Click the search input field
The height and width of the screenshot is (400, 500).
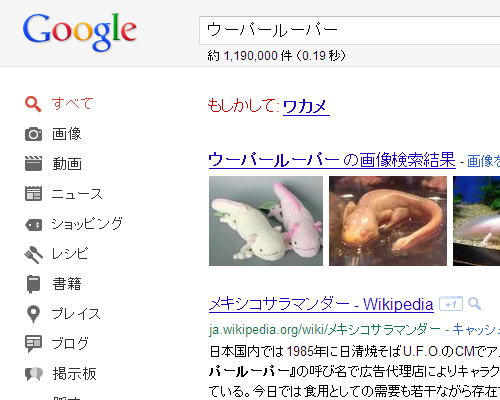coord(350,30)
